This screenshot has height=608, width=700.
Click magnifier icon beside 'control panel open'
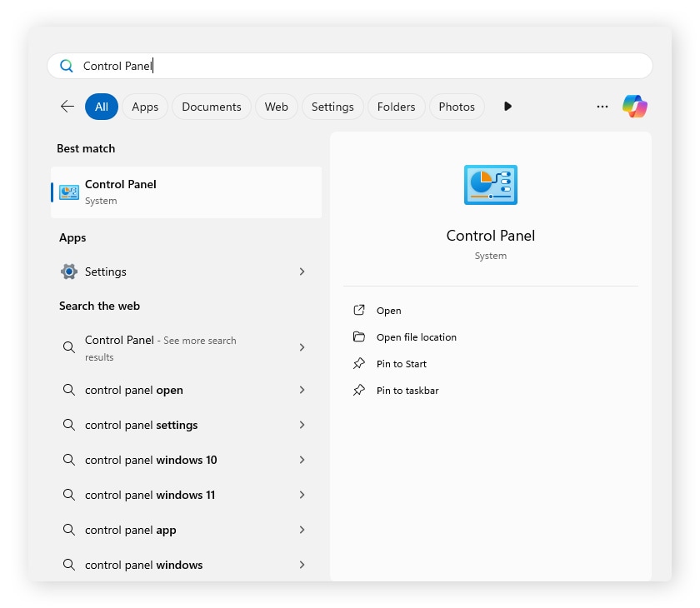[68, 390]
